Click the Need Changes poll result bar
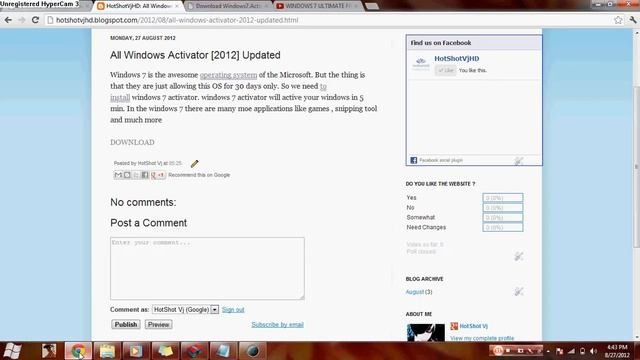 (x=502, y=227)
